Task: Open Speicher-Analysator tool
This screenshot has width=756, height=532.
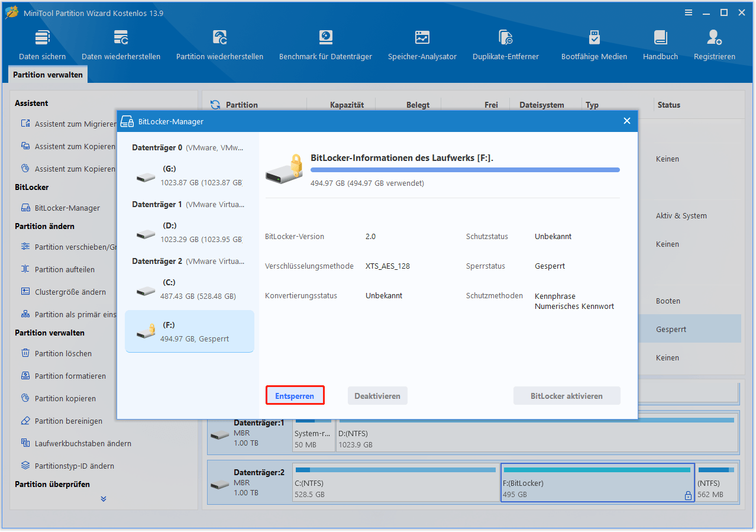Action: (x=422, y=46)
